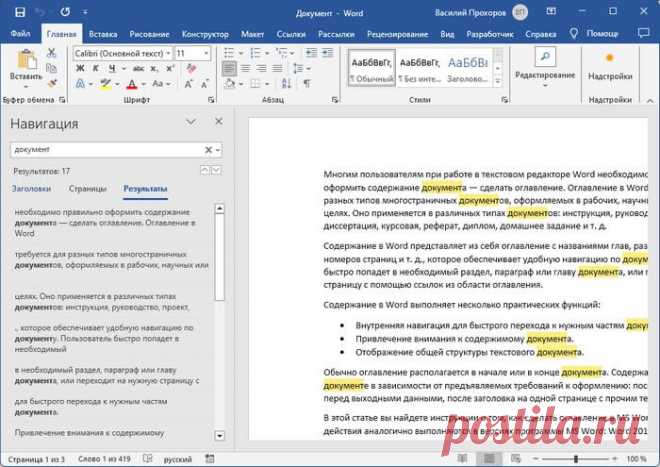The height and width of the screenshot is (467, 660).
Task: Click the Redo arrow in the title bar
Action: point(65,12)
